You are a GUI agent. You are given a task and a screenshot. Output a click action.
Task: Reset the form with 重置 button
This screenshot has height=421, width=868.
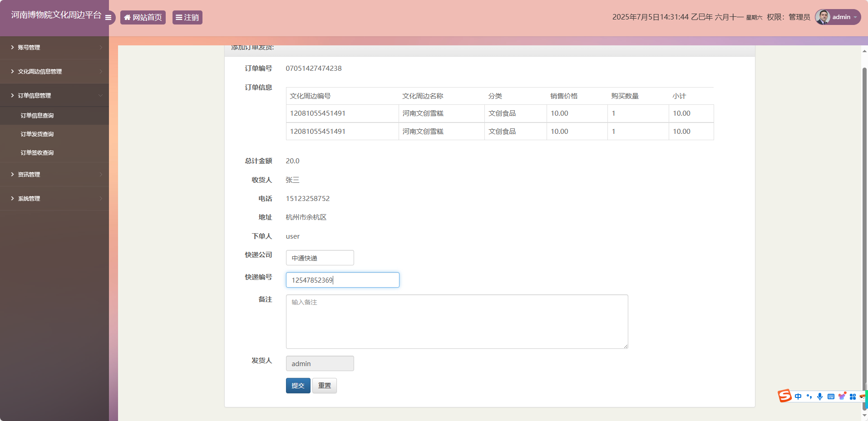click(324, 385)
